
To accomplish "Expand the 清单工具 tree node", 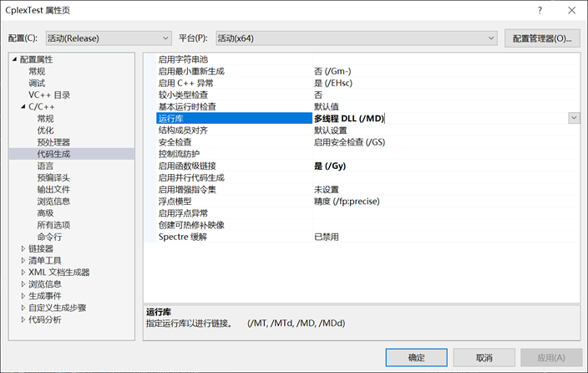I will pos(23,260).
